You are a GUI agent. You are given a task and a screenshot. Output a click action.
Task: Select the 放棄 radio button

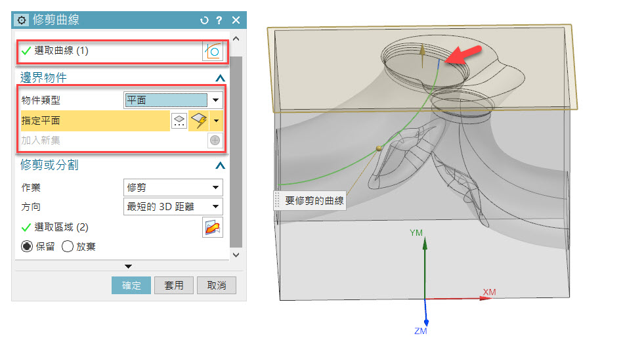click(x=68, y=246)
